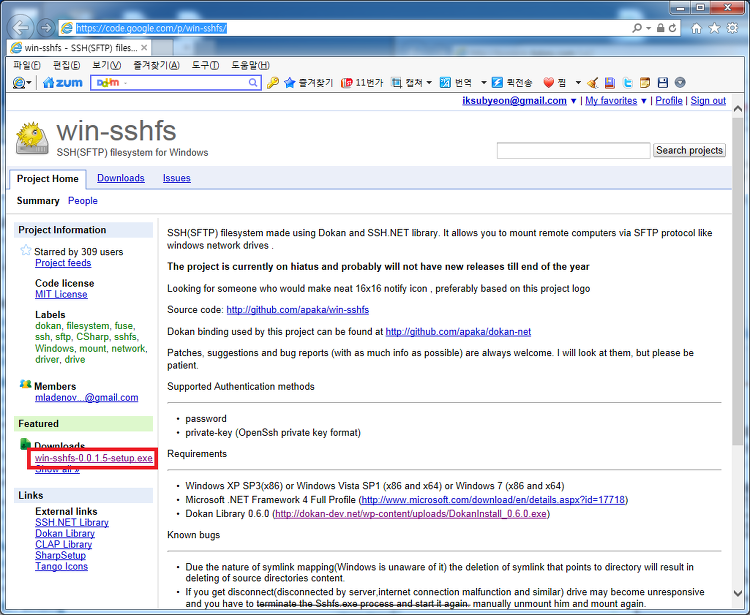
Task: Go back with the browser back arrow
Action: click(x=21, y=28)
